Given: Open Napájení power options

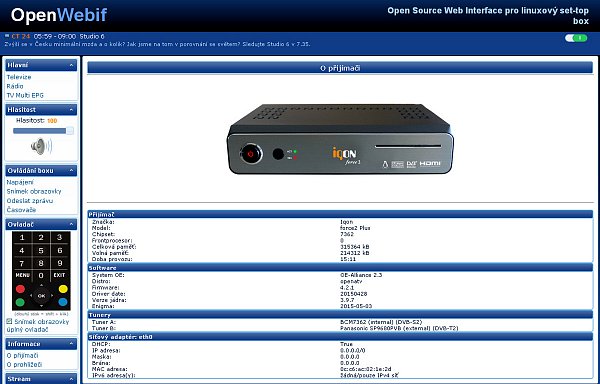Looking at the screenshot, I should click(x=20, y=182).
